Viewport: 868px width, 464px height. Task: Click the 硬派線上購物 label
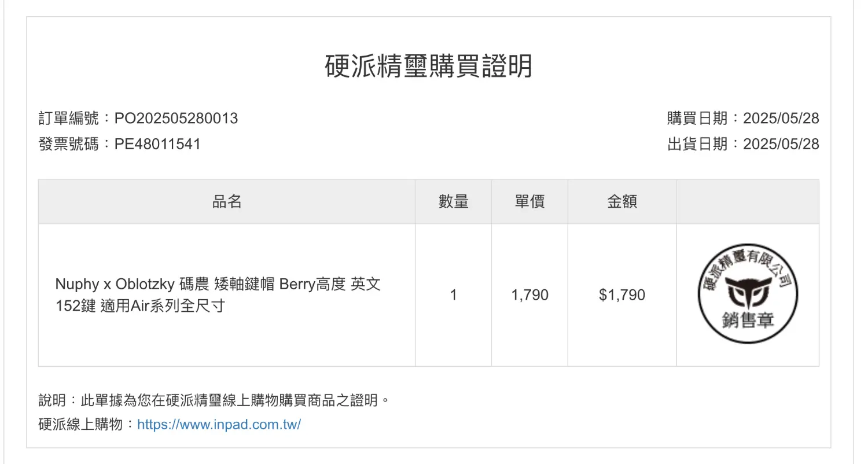point(81,425)
